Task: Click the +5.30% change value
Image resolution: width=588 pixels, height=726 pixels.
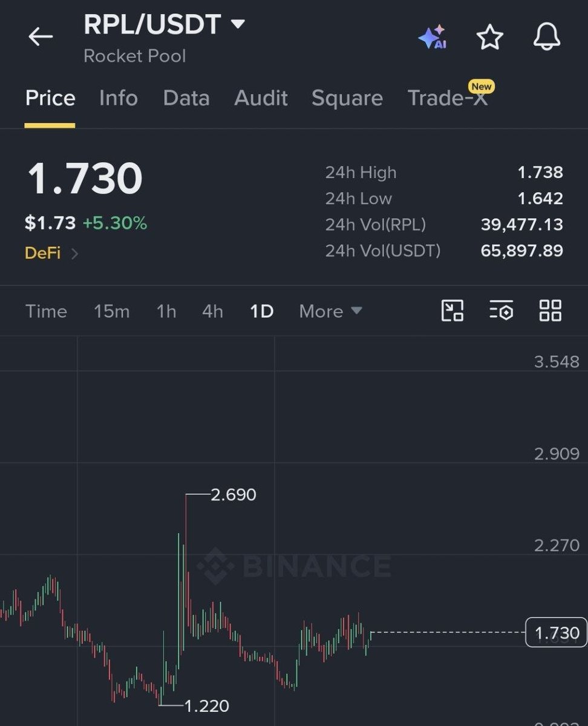Action: tap(114, 223)
